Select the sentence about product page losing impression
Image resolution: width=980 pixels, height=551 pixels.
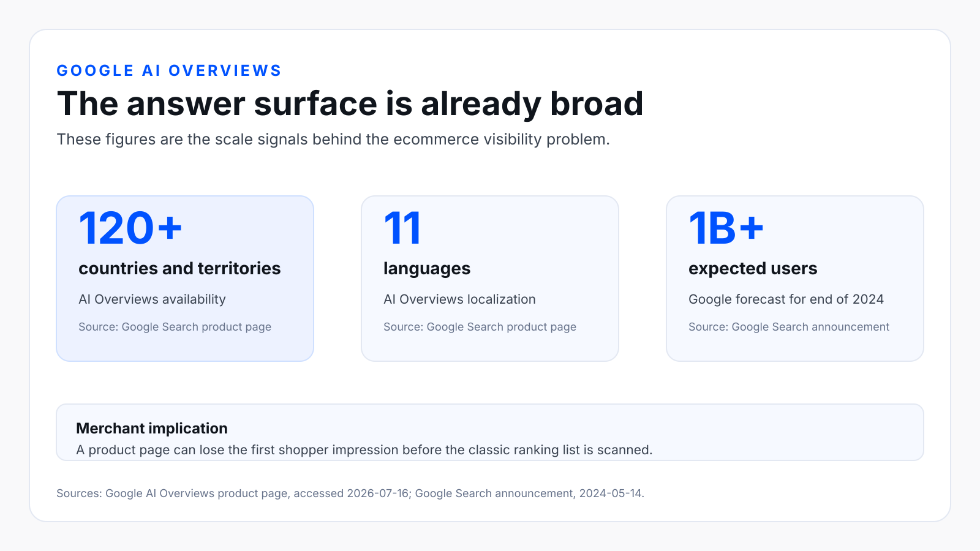coord(364,450)
